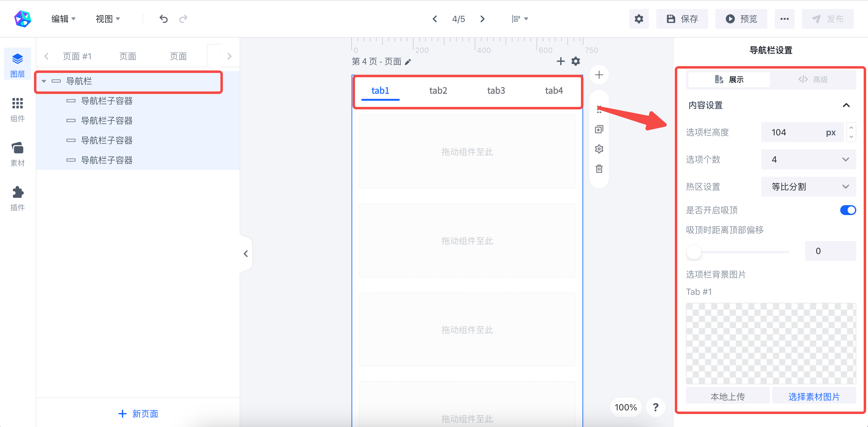Image resolution: width=868 pixels, height=427 pixels.
Task: Open the 插件 plugins panel
Action: [18, 198]
